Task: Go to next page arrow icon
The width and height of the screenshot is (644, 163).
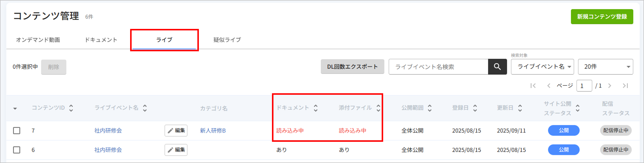Action: (x=610, y=86)
